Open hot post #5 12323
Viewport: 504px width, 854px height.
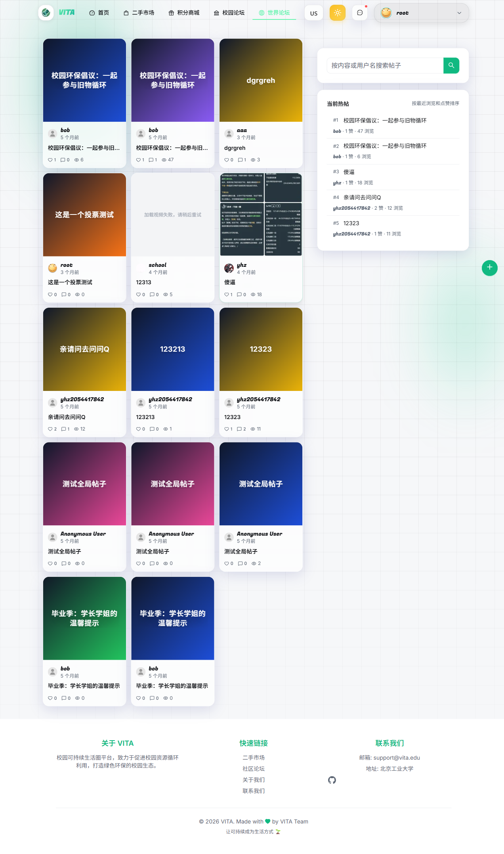click(x=393, y=228)
